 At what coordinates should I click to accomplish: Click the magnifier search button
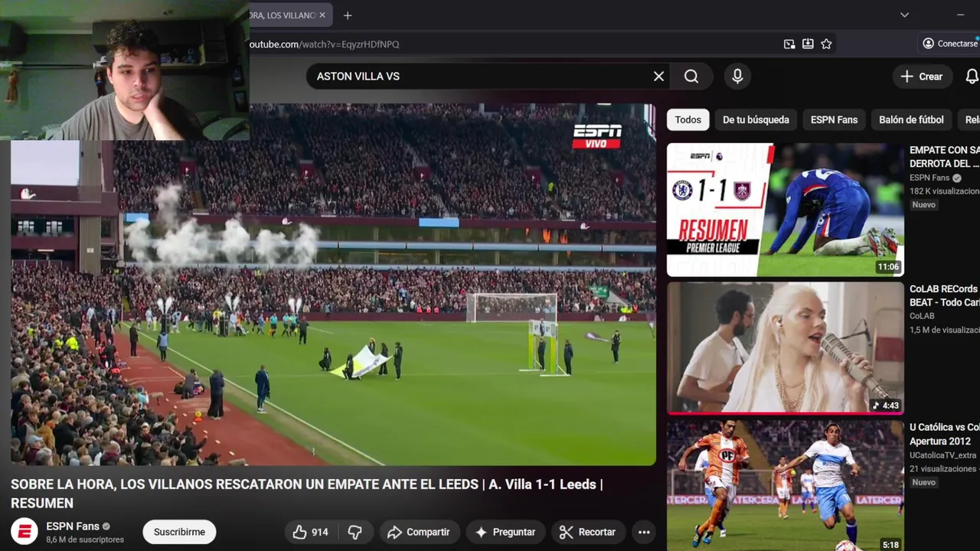coord(691,77)
